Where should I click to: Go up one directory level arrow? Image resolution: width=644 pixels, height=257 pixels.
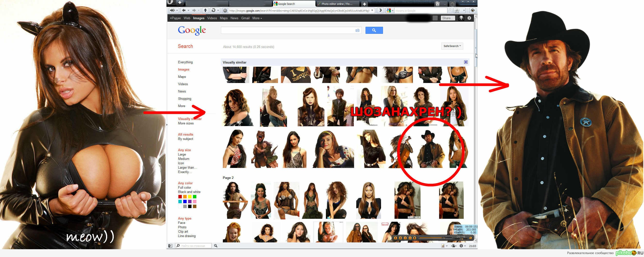205,10
